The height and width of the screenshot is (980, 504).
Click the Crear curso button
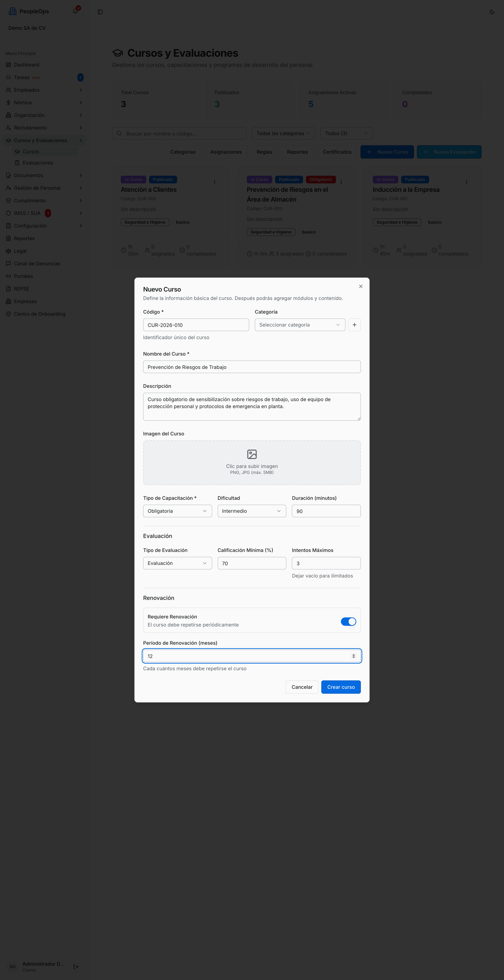pyautogui.click(x=341, y=687)
